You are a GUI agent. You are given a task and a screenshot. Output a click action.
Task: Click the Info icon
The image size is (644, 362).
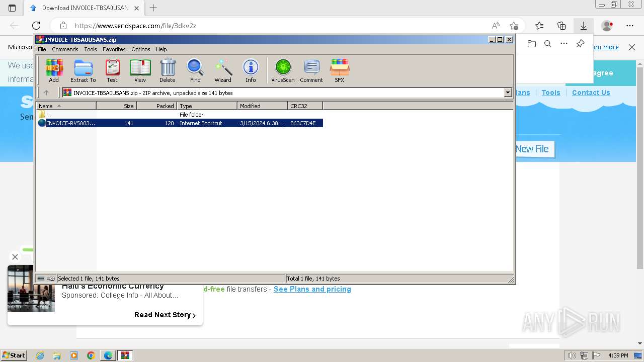click(251, 70)
